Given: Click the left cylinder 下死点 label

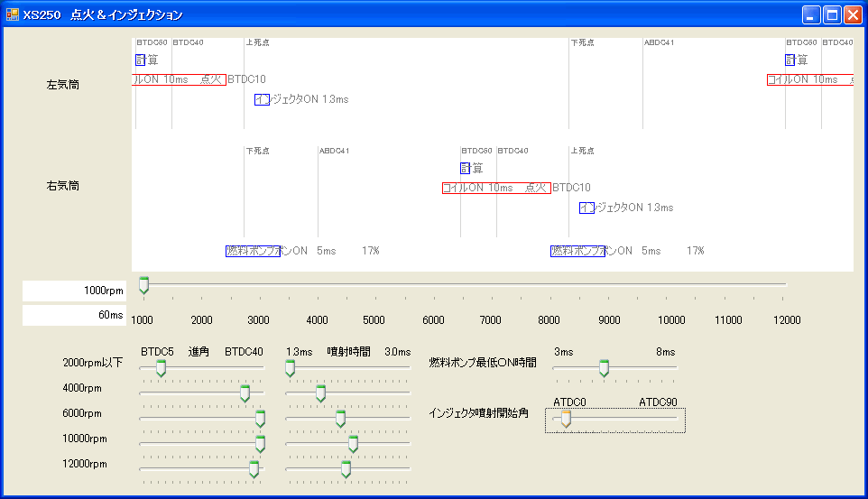Looking at the screenshot, I should 582,42.
